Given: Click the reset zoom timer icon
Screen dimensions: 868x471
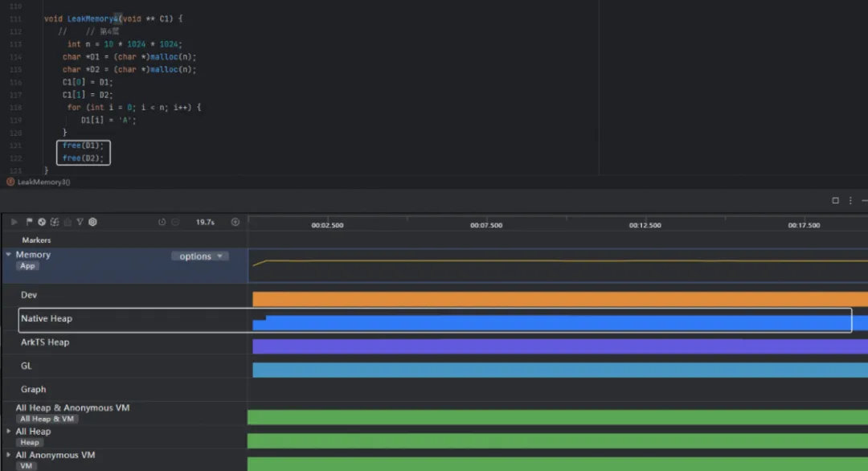Looking at the screenshot, I should 162,222.
